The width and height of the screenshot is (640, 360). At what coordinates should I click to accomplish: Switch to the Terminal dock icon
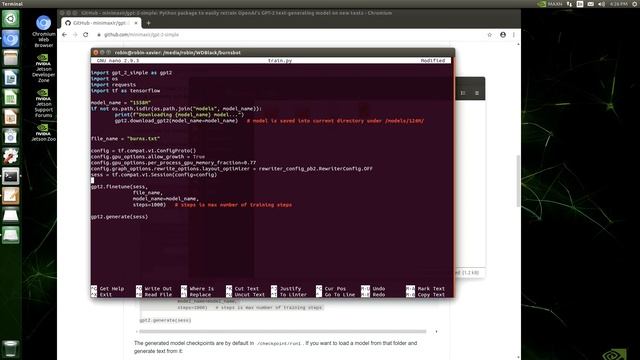(10, 176)
